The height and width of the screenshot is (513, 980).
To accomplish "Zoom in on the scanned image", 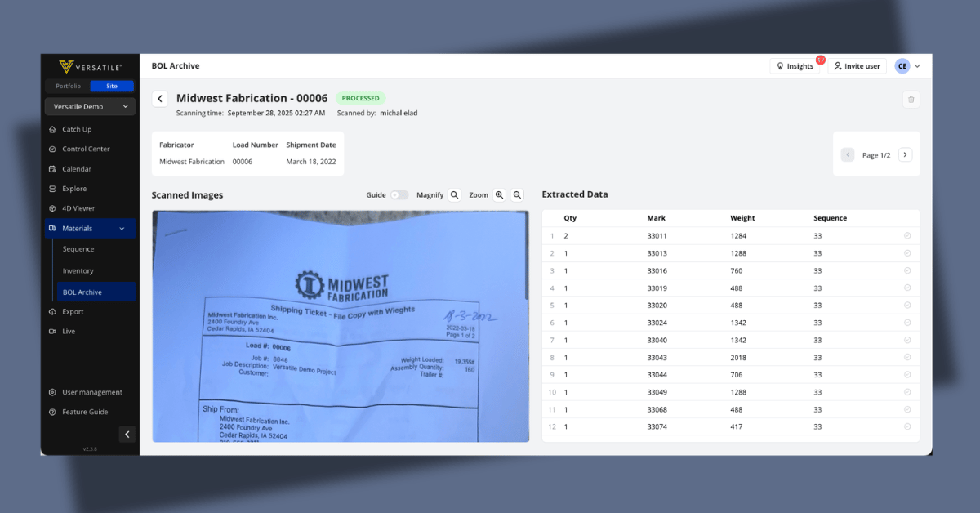I will 499,195.
